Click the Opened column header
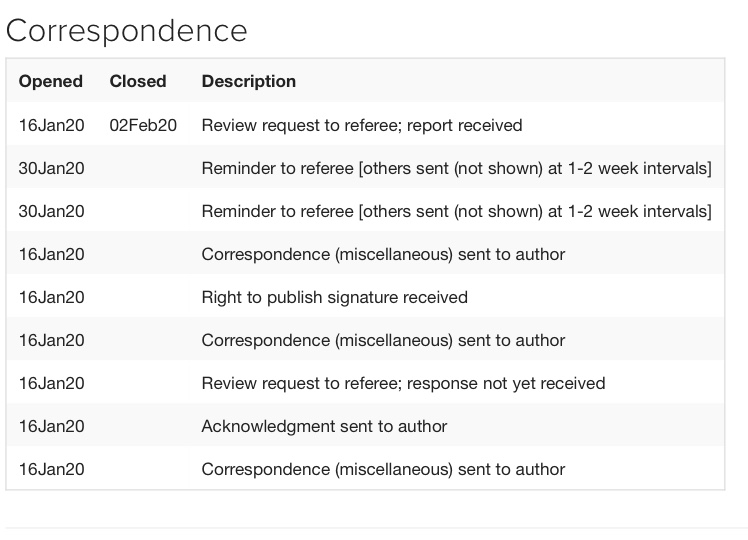 50,81
